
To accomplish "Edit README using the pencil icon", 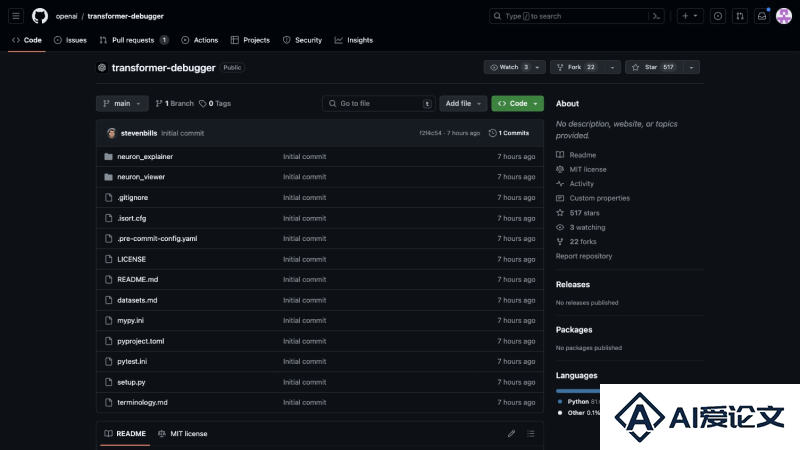I will pyautogui.click(x=511, y=434).
